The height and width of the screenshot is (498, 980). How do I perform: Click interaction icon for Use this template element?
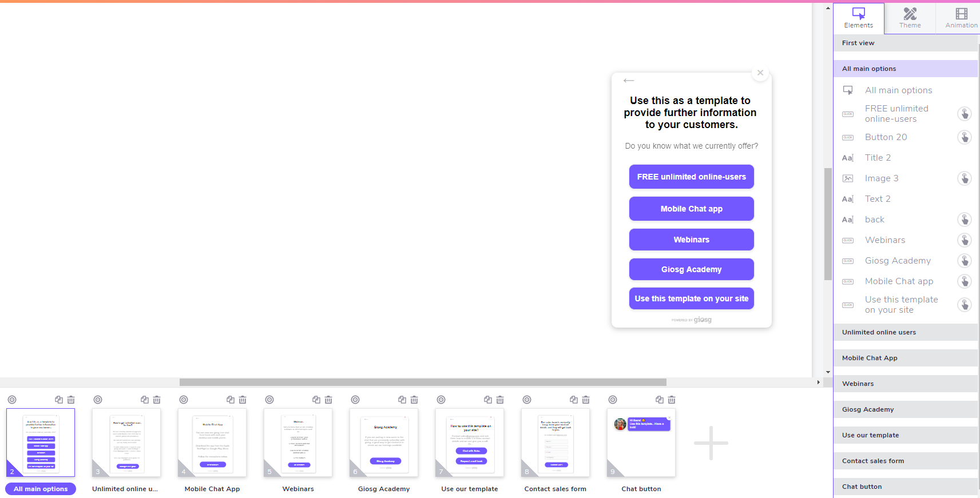pos(965,305)
